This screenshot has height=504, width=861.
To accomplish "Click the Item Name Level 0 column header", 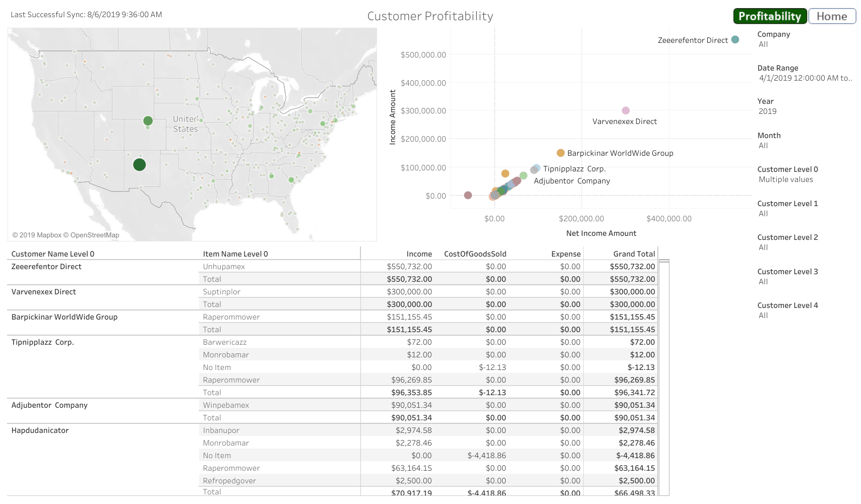I will tap(235, 254).
